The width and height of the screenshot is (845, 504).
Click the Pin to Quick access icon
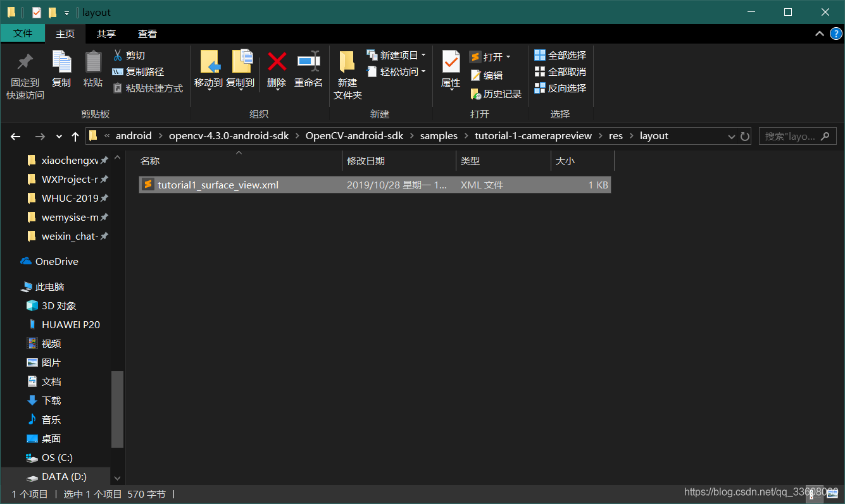(x=25, y=62)
